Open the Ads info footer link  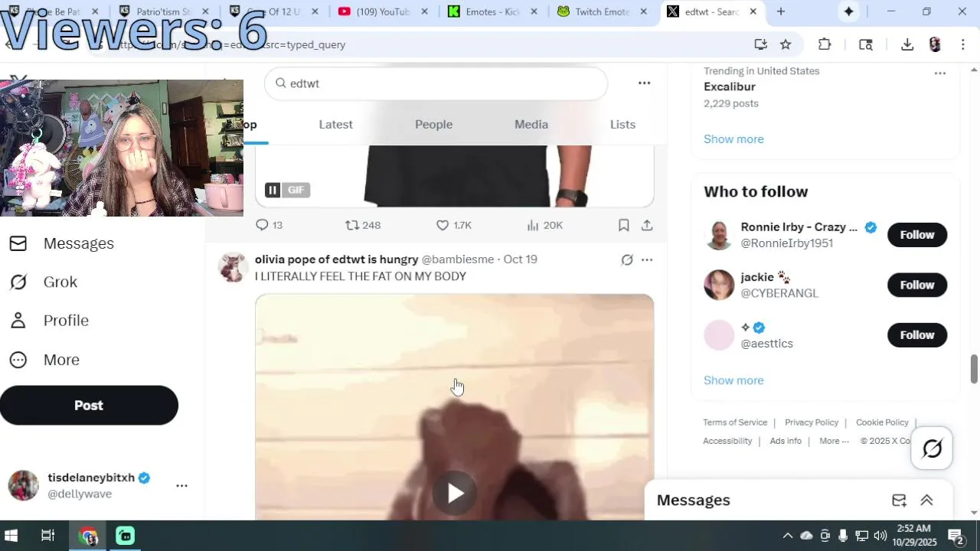pos(786,441)
